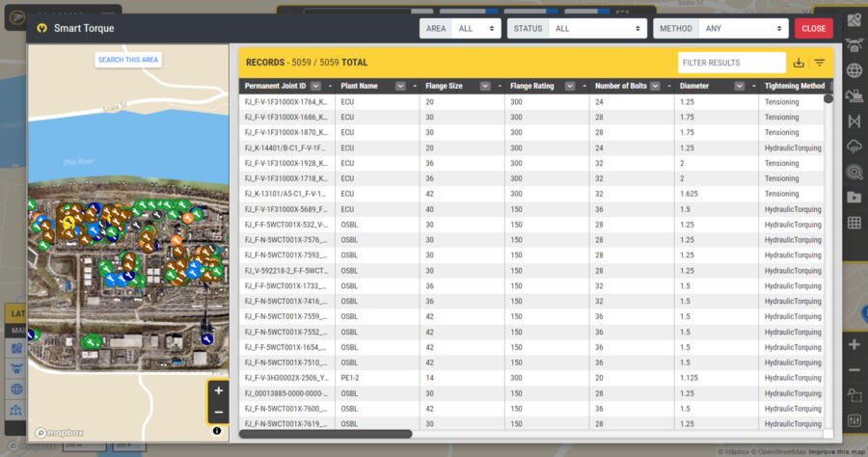Click the map attribution info icon
Viewport: 868px width, 457px height.
(x=216, y=431)
